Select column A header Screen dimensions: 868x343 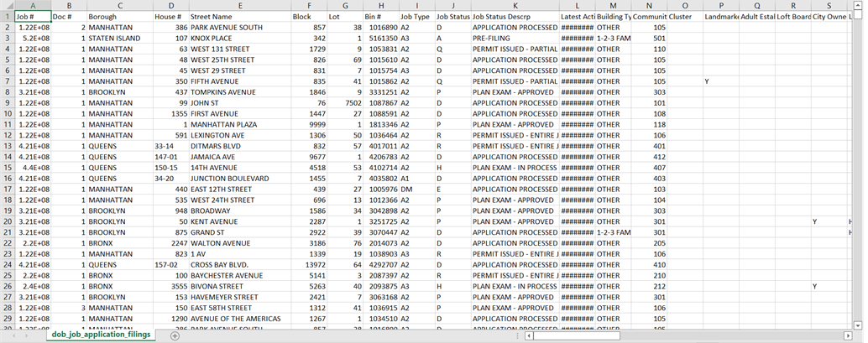34,6
